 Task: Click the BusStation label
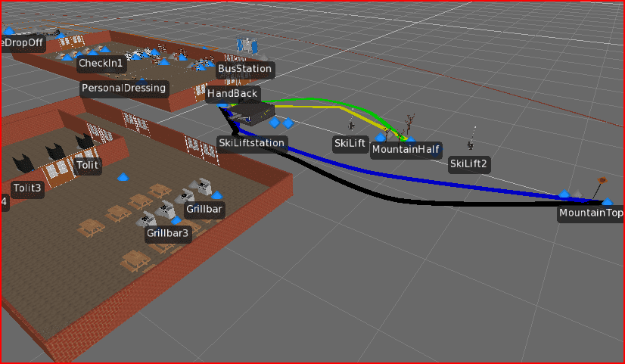coord(244,70)
